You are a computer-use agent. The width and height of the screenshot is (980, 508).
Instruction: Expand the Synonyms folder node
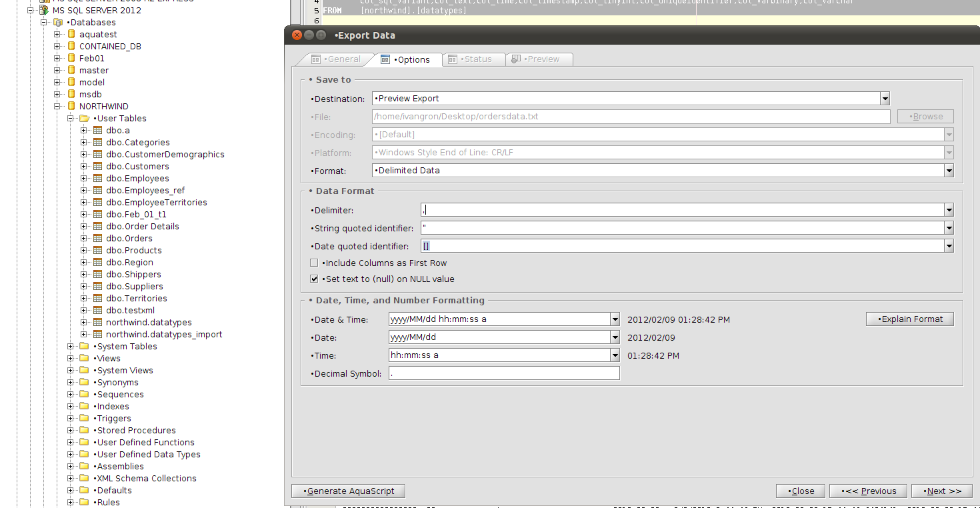point(71,382)
